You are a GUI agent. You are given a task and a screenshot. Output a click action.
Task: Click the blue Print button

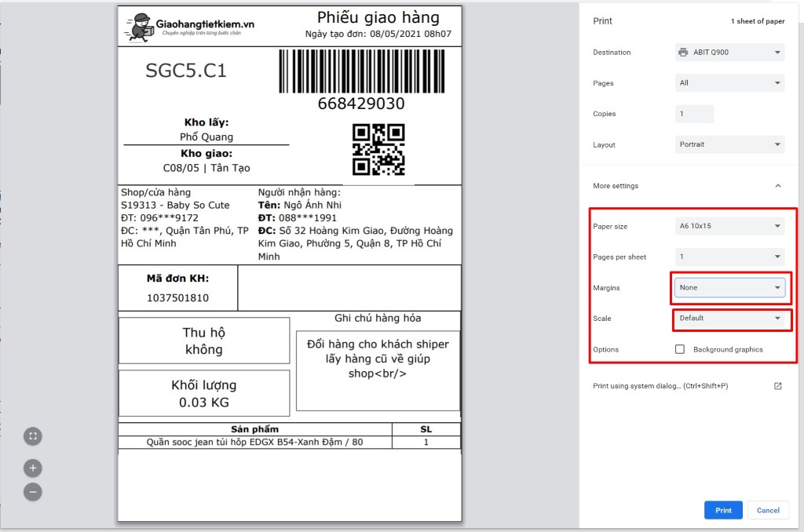coord(723,510)
